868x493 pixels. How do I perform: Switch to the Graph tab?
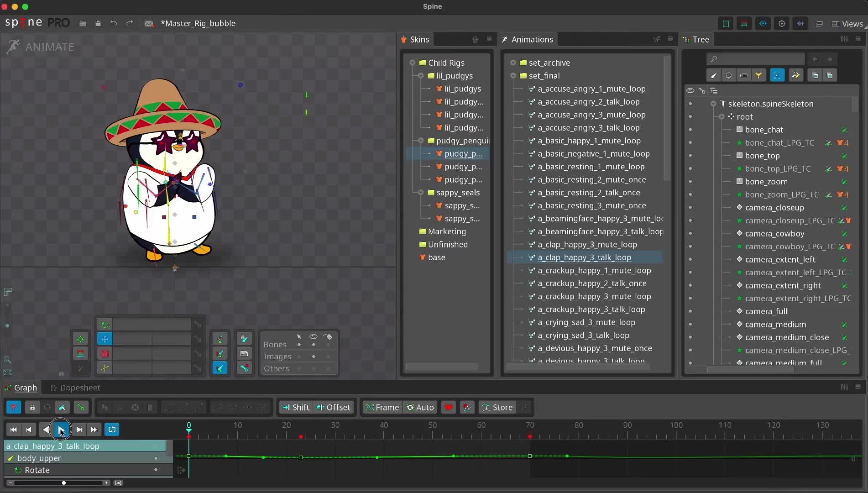coord(21,388)
